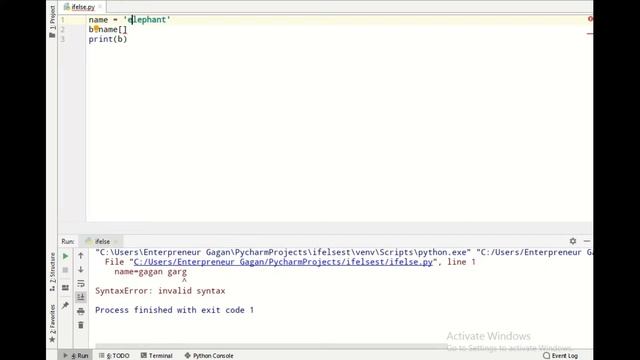The width and height of the screenshot is (640, 360).
Task: Click line number 1 in the gutter
Action: 63,20
